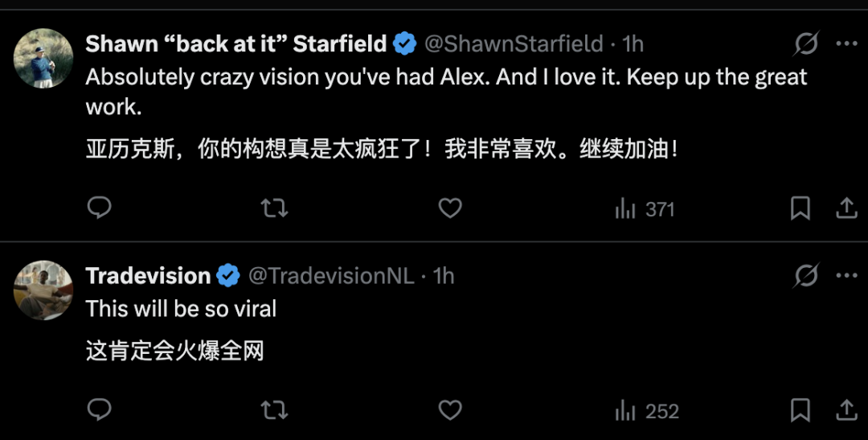
Task: Like Tradevision's tweet
Action: point(450,411)
